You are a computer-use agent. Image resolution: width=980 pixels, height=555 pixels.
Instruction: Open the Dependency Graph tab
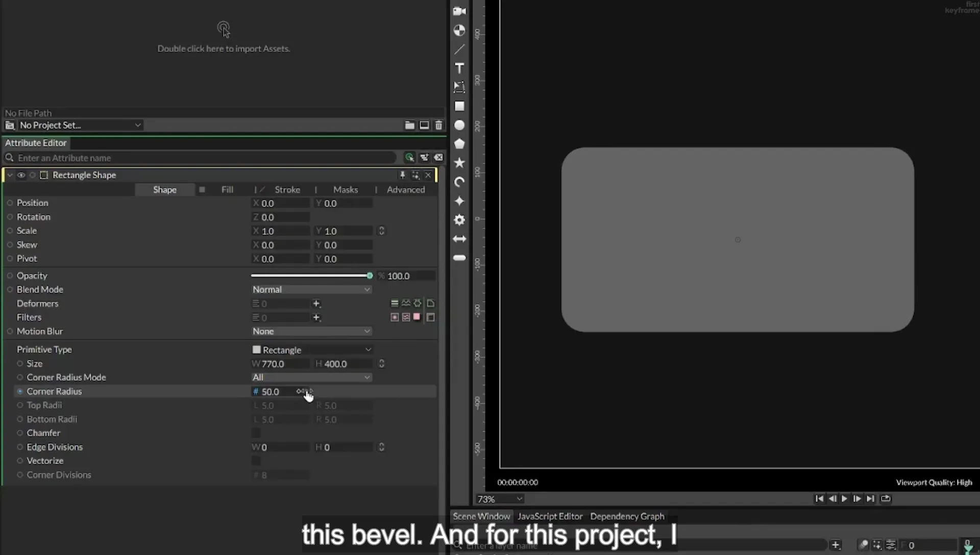(x=627, y=516)
